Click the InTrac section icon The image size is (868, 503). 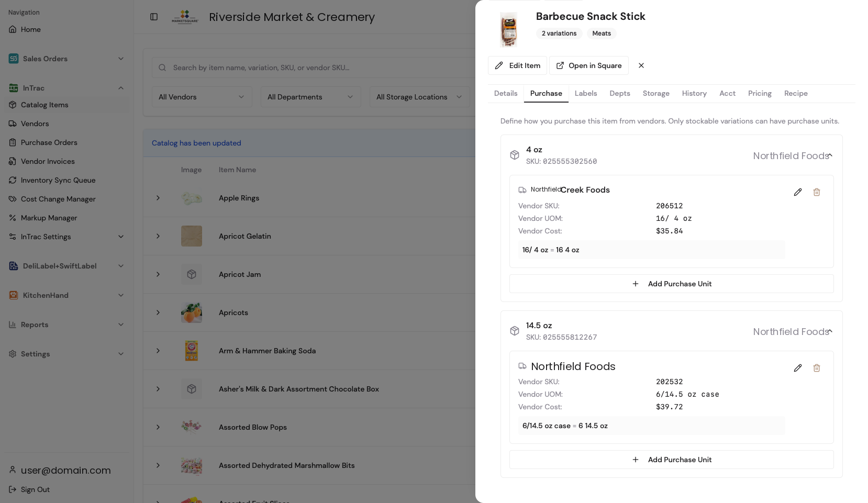tap(14, 88)
